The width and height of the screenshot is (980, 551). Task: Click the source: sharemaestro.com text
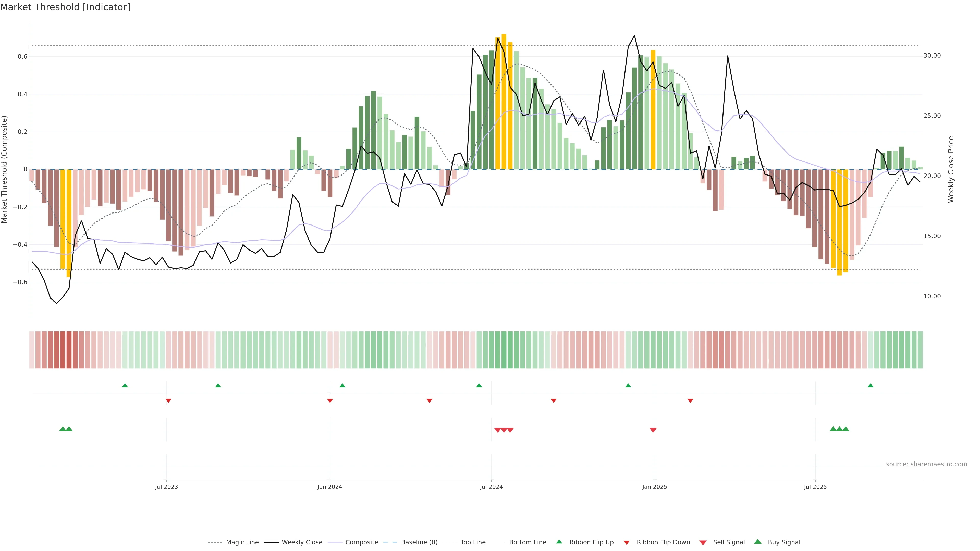point(926,464)
